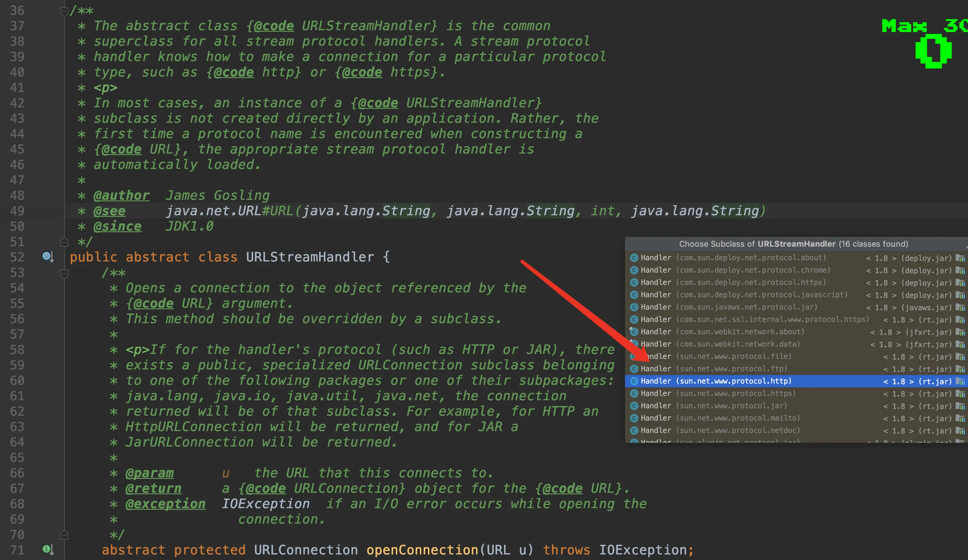The image size is (968, 560).
Task: Click the openConnection method name
Action: 422,550
